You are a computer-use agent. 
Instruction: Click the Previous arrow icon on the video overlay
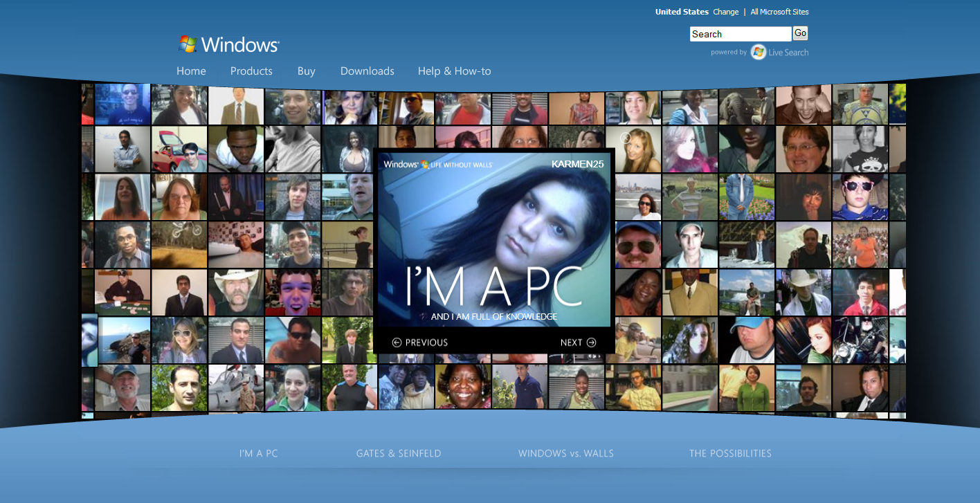(396, 342)
